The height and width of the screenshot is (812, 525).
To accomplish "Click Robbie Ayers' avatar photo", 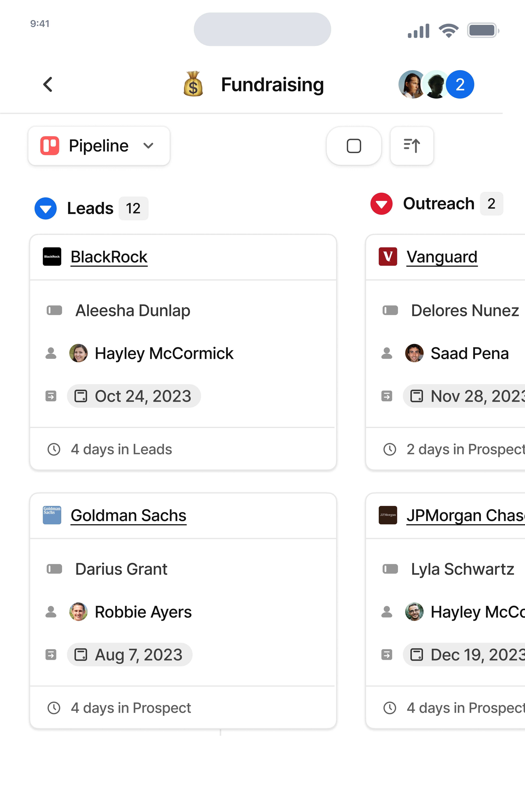I will [78, 611].
